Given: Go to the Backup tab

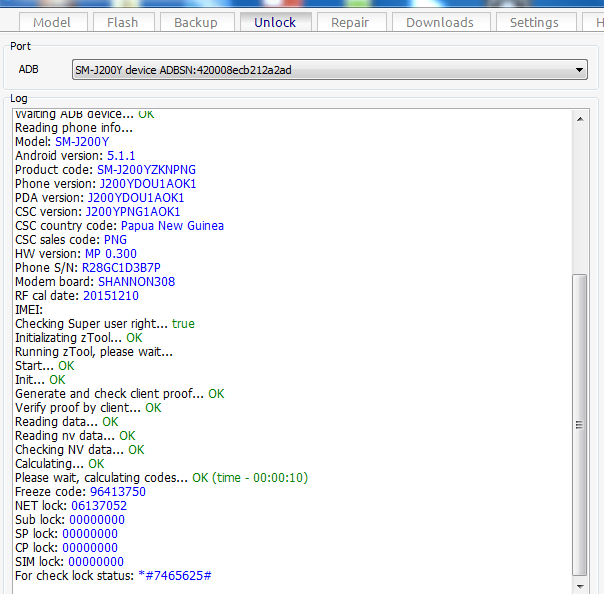Looking at the screenshot, I should (x=195, y=22).
